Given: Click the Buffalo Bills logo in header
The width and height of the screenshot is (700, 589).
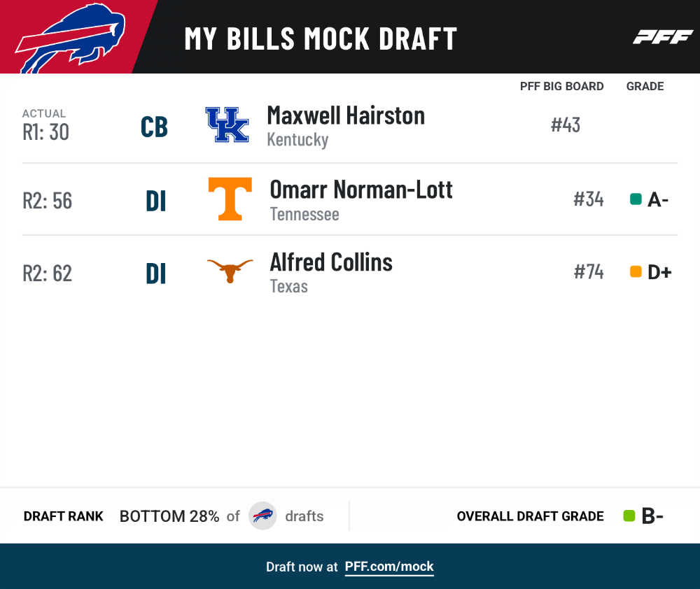Looking at the screenshot, I should (x=71, y=38).
